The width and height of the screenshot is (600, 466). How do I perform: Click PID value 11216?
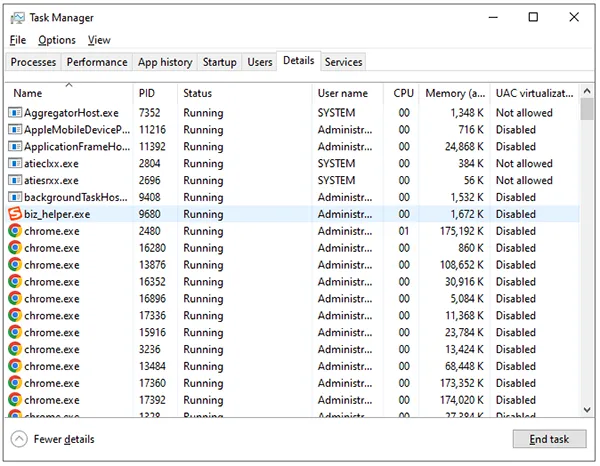coord(152,130)
